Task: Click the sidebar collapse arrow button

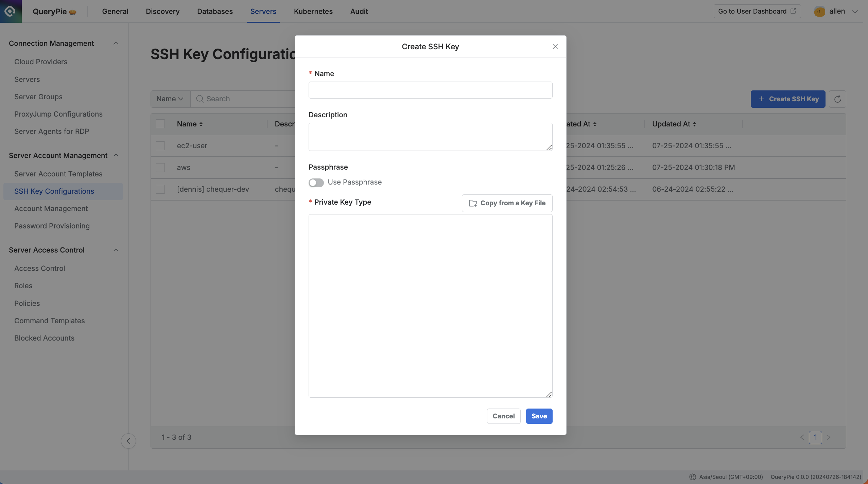Action: tap(128, 441)
